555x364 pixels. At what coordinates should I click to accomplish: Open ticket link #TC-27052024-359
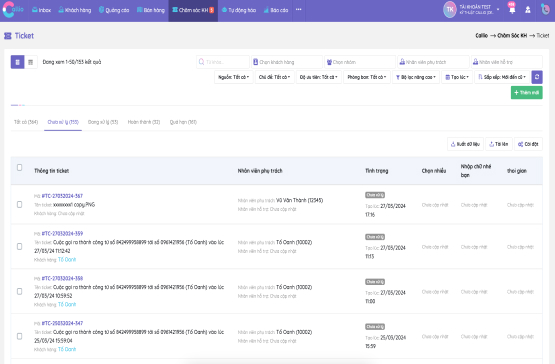[x=62, y=234]
